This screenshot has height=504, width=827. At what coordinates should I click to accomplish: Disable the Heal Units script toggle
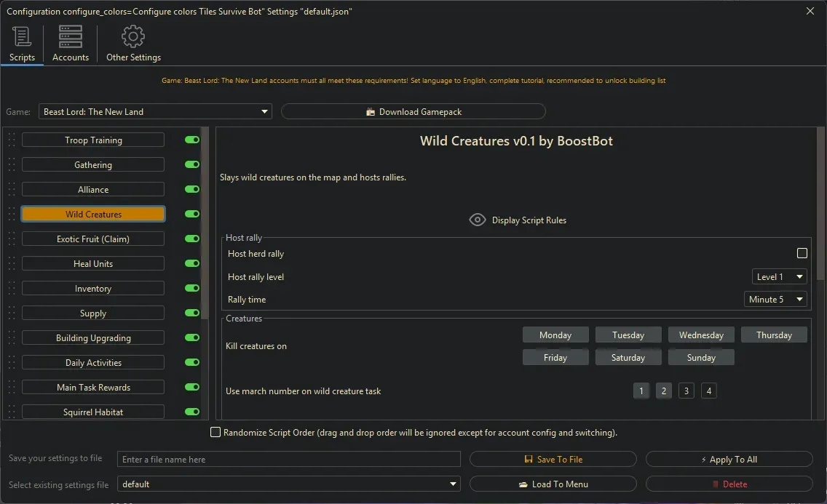[192, 264]
